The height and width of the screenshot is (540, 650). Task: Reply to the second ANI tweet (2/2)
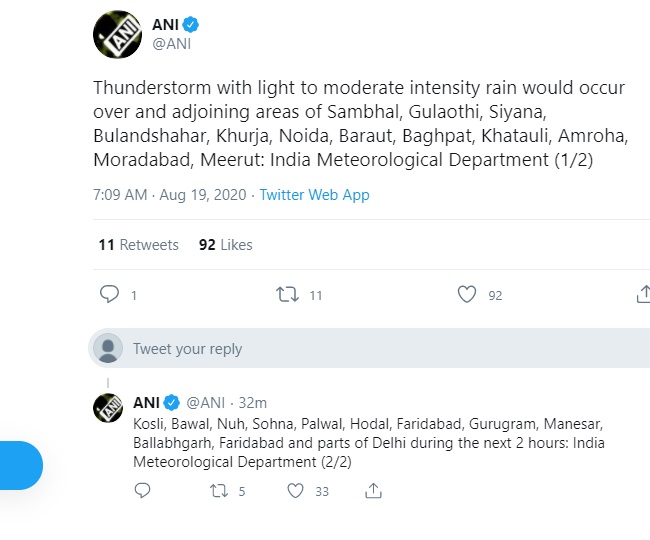point(142,491)
